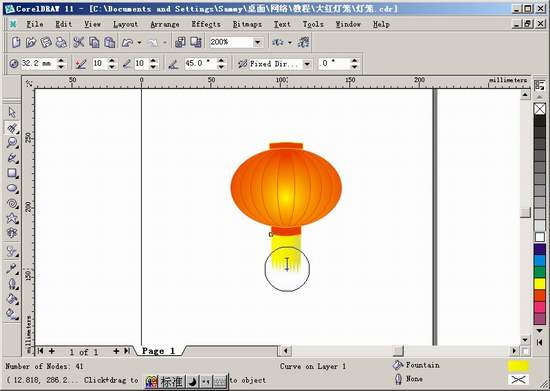Image resolution: width=550 pixels, height=391 pixels.
Task: Open the 200% zoom level dropdown
Action: [x=258, y=42]
